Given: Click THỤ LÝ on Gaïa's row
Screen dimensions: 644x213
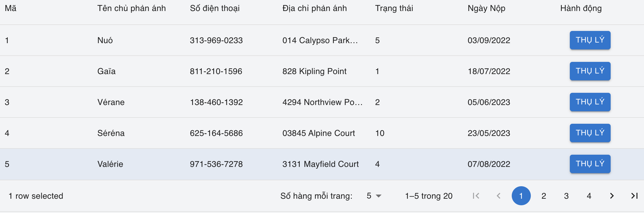Looking at the screenshot, I should pos(590,71).
